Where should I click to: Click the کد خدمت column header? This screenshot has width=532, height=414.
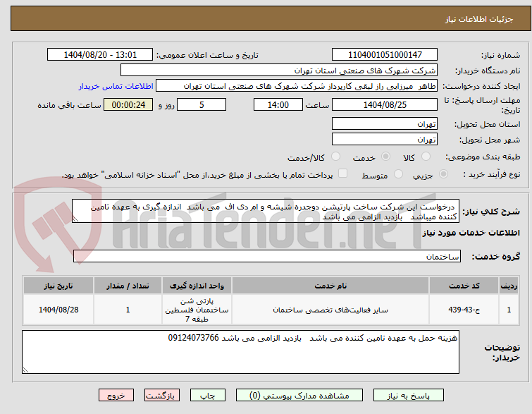pos(464,286)
